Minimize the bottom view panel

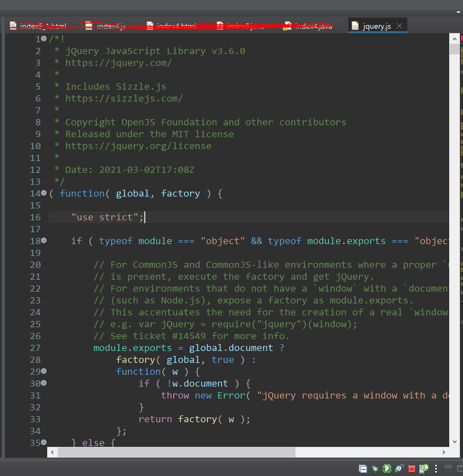click(x=448, y=467)
